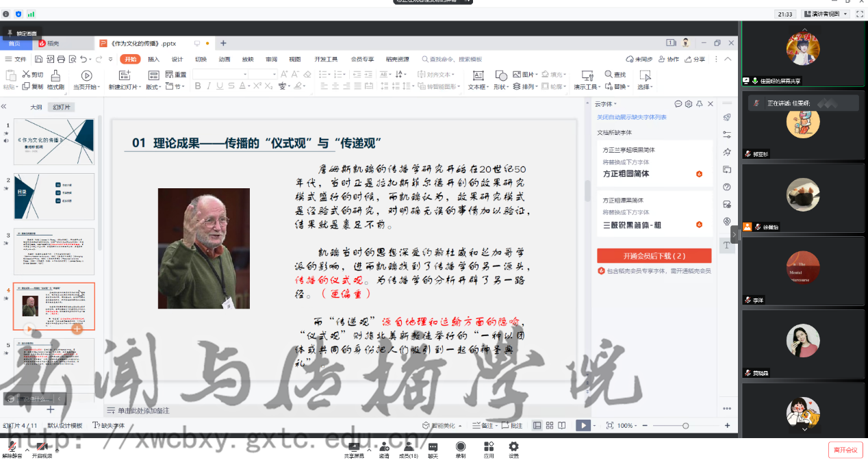Click Share Screen (共享屏幕) in meeting toolbar
The image size is (868, 460).
(x=354, y=449)
